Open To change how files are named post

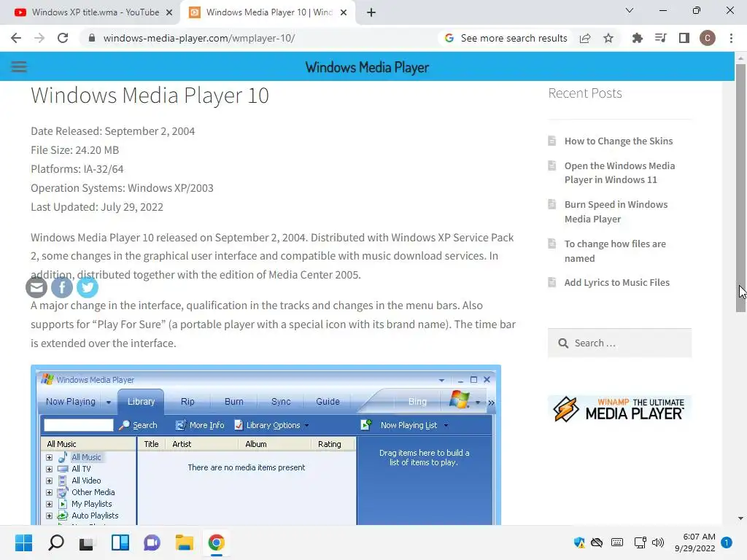pyautogui.click(x=615, y=251)
